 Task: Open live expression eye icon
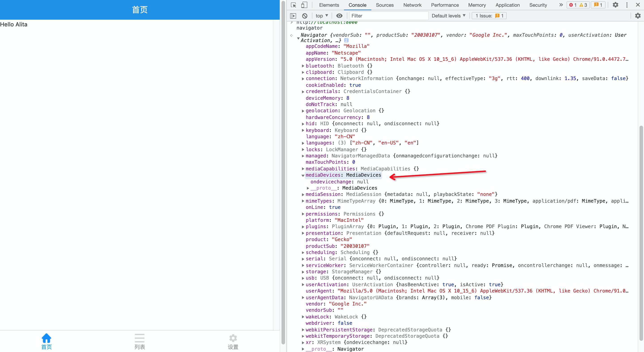pos(339,16)
